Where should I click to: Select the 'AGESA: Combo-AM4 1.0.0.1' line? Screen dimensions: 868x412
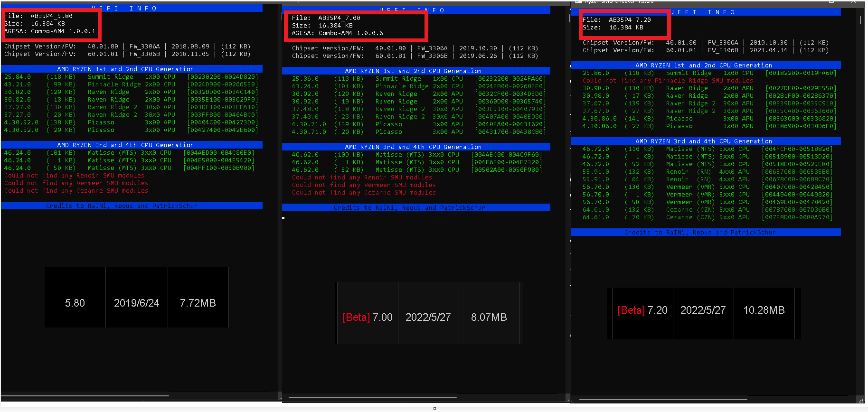click(50, 31)
